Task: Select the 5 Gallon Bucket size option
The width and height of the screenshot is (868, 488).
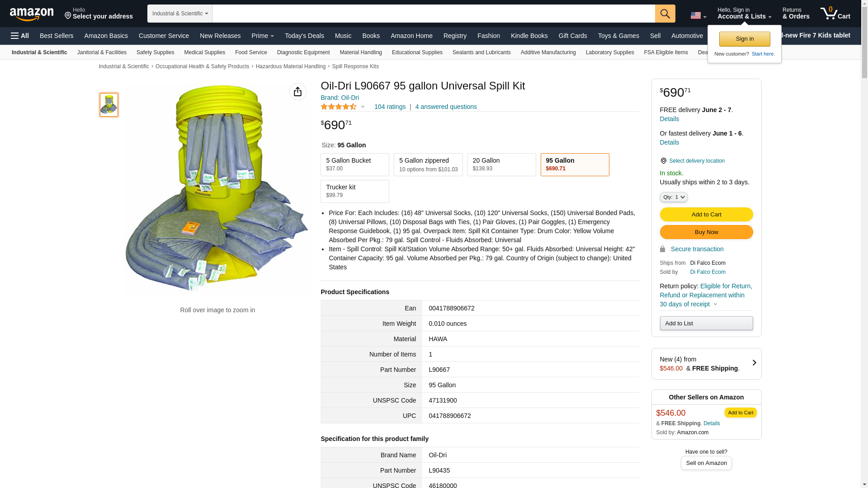Action: pos(354,164)
